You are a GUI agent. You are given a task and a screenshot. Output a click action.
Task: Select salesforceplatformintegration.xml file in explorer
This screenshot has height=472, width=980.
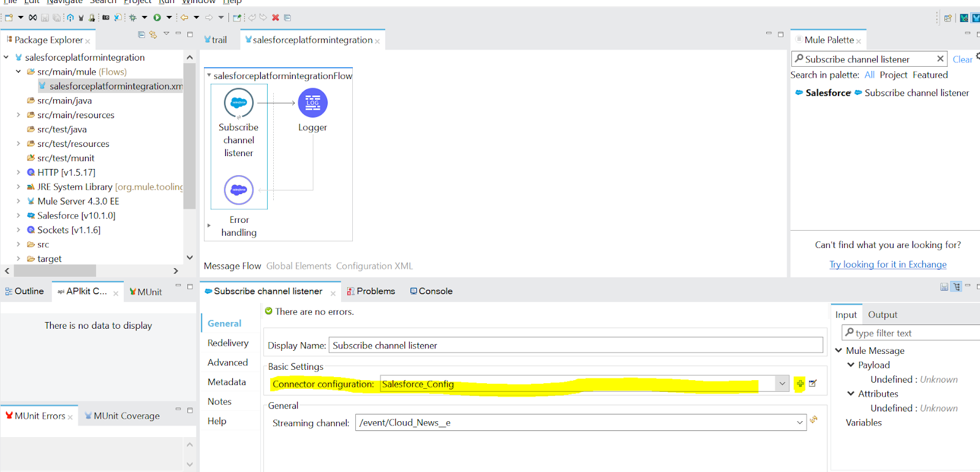coord(110,86)
